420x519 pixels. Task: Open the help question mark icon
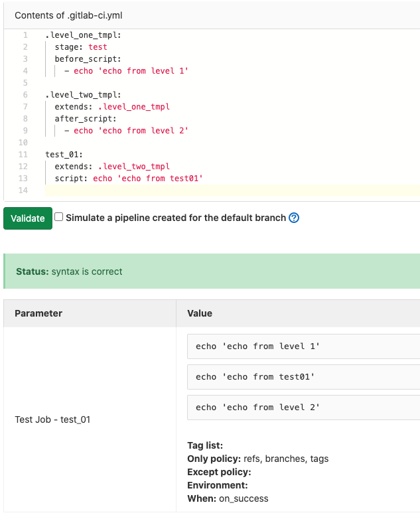294,218
